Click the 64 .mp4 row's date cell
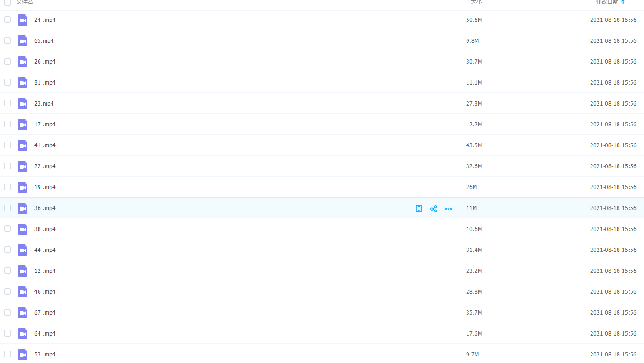 [613, 334]
